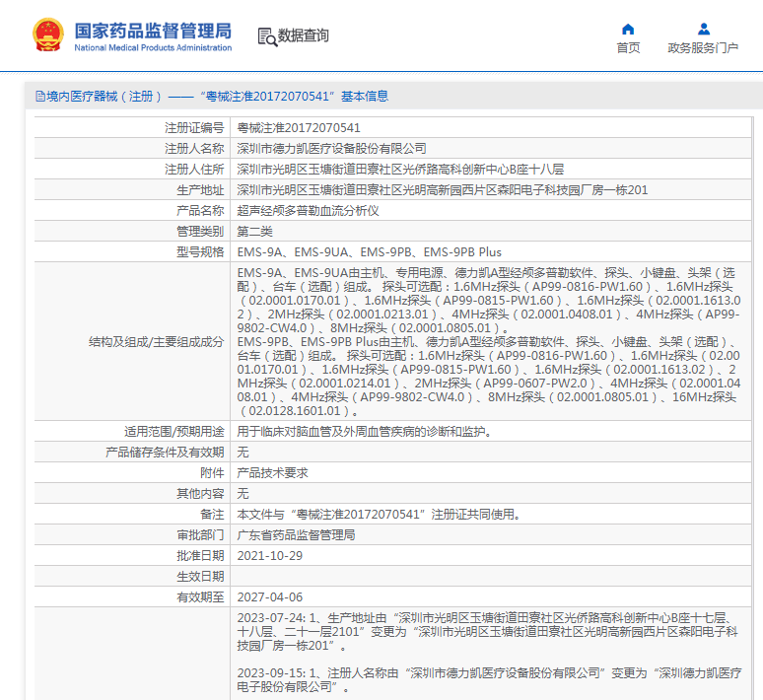Click the 第二类 management category value
This screenshot has width=763, height=700.
coord(256,232)
